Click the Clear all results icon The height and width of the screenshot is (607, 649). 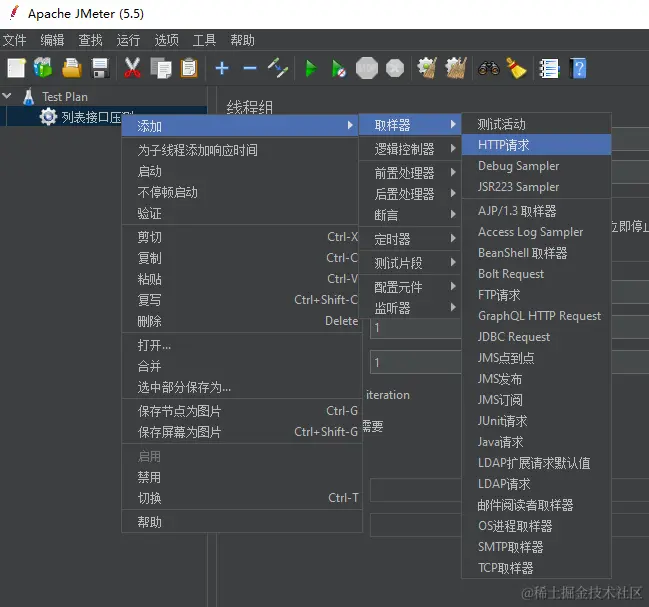click(x=456, y=68)
